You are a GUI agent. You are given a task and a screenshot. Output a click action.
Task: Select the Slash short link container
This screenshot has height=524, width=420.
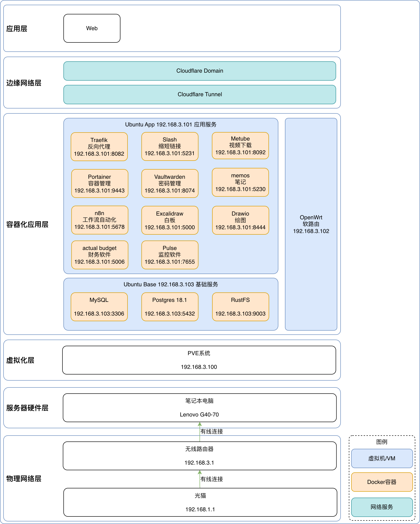tap(170, 146)
